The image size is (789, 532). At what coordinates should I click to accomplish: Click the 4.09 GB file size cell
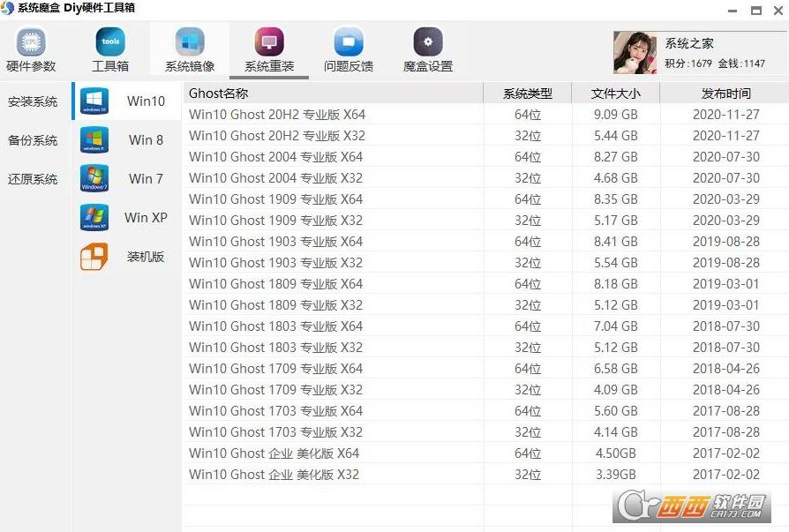(615, 390)
